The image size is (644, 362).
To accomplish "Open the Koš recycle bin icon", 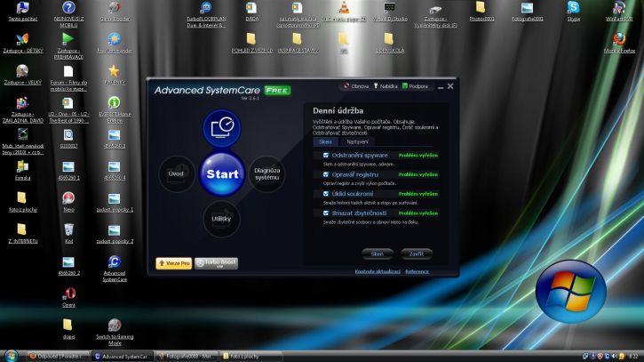I will [68, 234].
